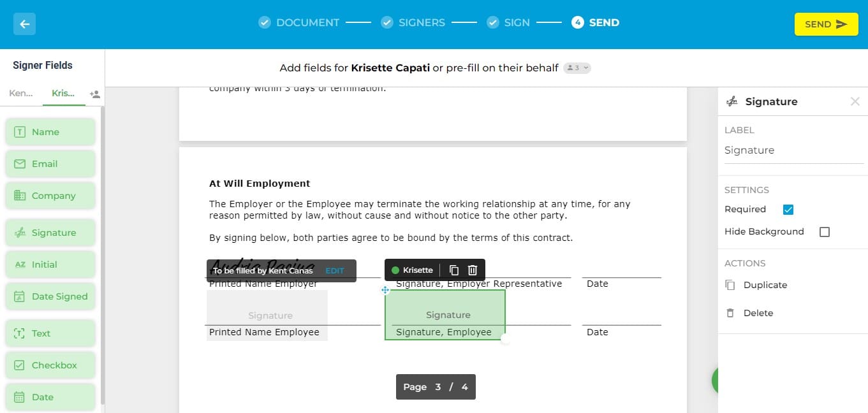Click the page number indicator
The width and height of the screenshot is (868, 413).
tap(436, 387)
